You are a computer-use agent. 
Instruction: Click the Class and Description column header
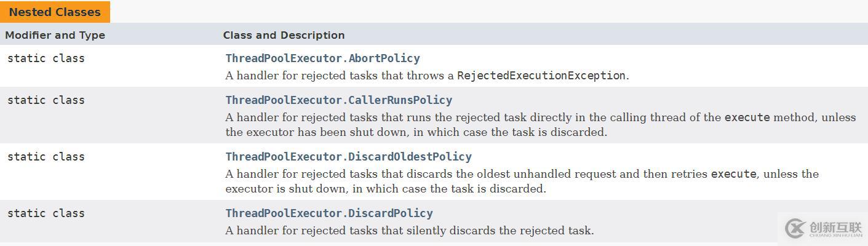click(x=284, y=35)
